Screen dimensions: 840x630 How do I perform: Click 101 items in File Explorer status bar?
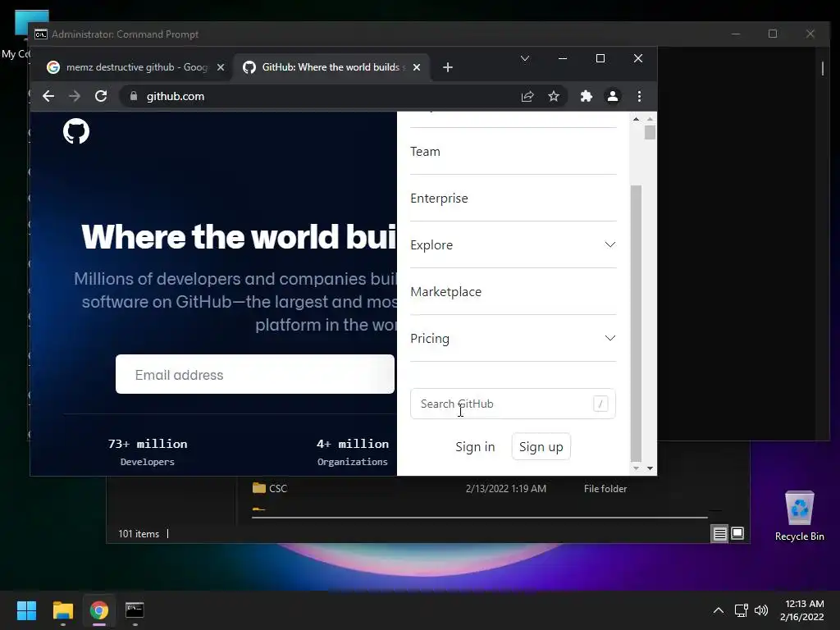139,534
